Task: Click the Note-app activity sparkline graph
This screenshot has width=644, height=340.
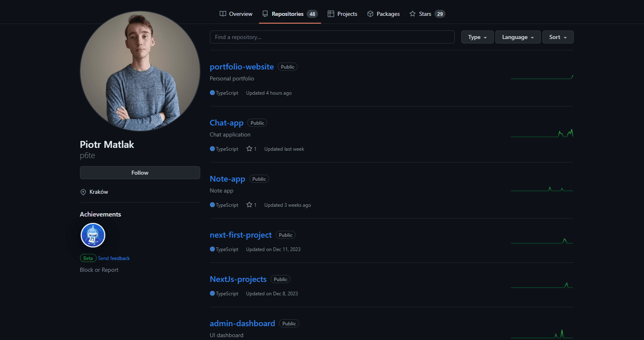Action: 542,189
